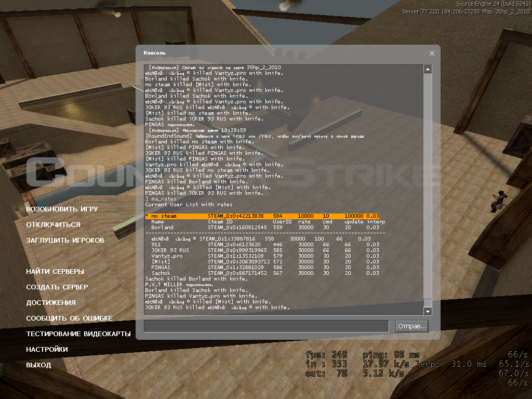This screenshot has width=532, height=399.
Task: Click the console scrollbar thumb
Action: click(x=428, y=303)
